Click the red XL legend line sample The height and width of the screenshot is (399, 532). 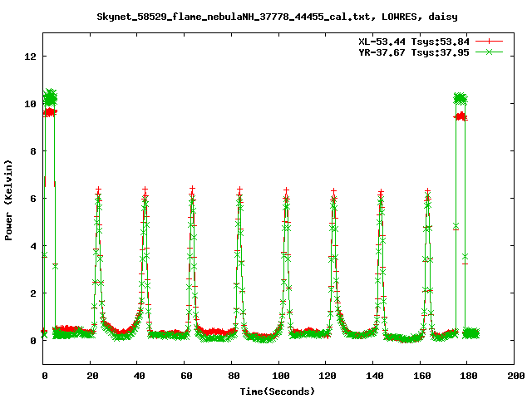489,42
